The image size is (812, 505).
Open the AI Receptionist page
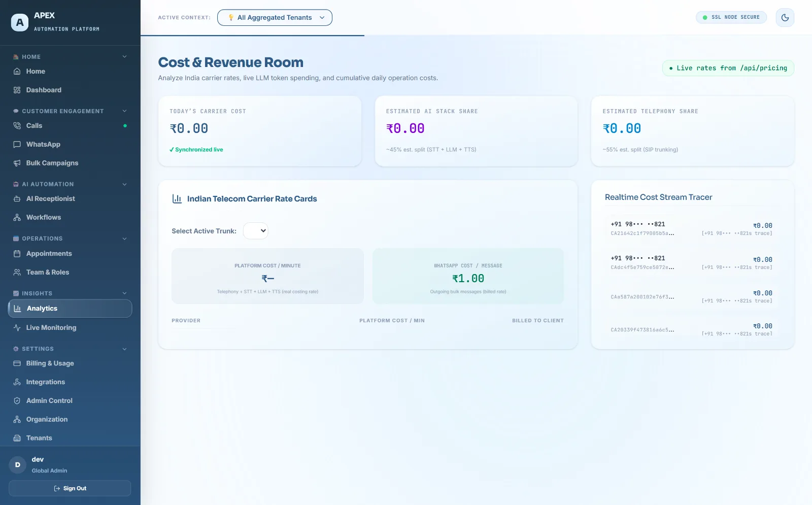(70, 199)
